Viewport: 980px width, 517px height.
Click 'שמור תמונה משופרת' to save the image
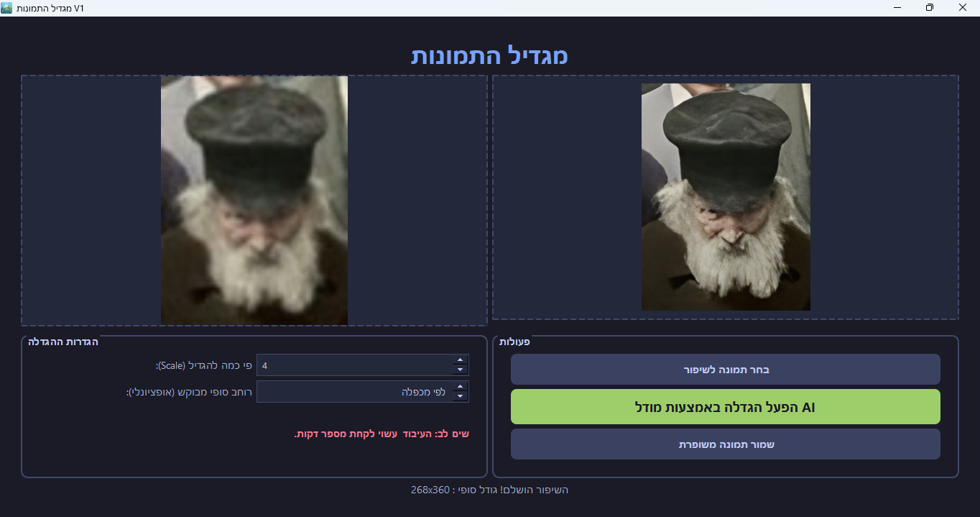click(x=725, y=444)
